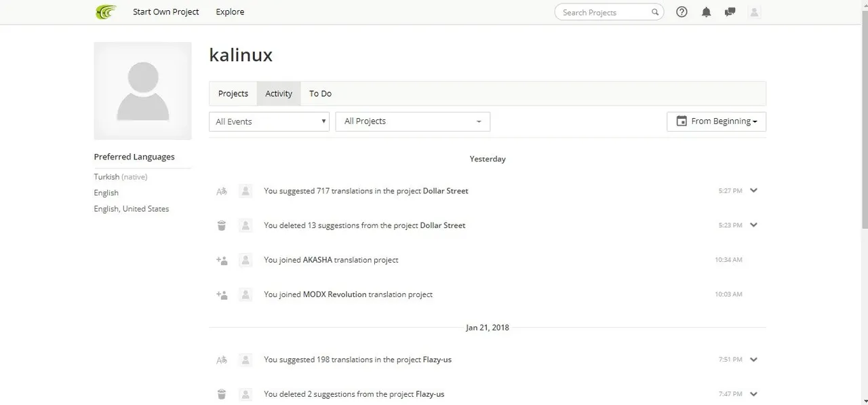Click the search magnifier icon
868x405 pixels.
pos(655,12)
